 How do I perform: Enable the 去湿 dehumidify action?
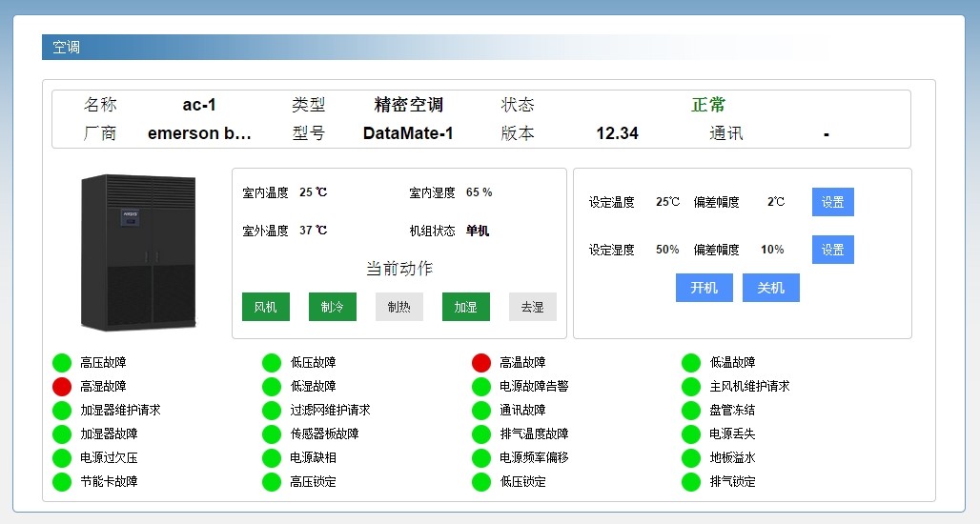tap(533, 307)
